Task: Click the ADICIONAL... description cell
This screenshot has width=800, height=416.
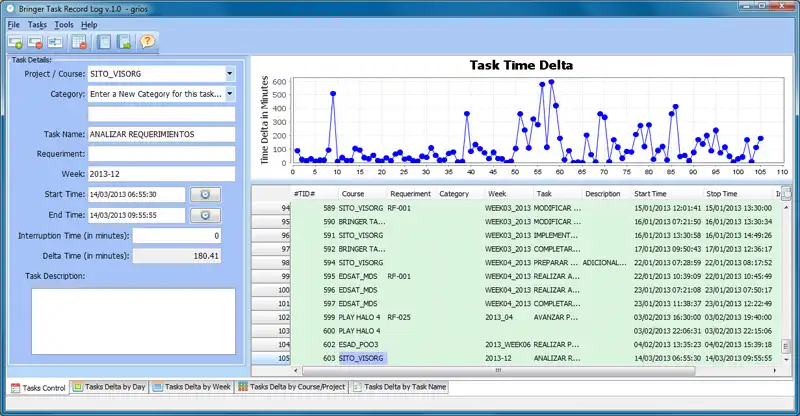Action: 606,263
